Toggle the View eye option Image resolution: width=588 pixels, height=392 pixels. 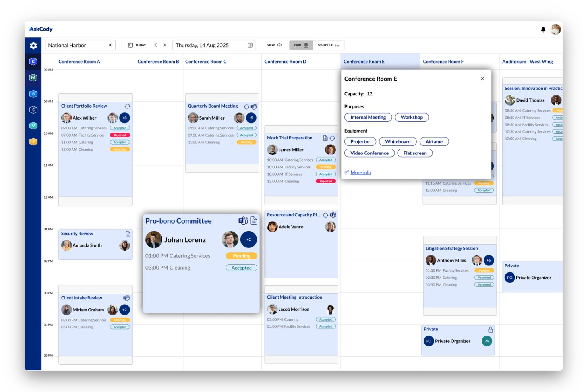point(275,45)
